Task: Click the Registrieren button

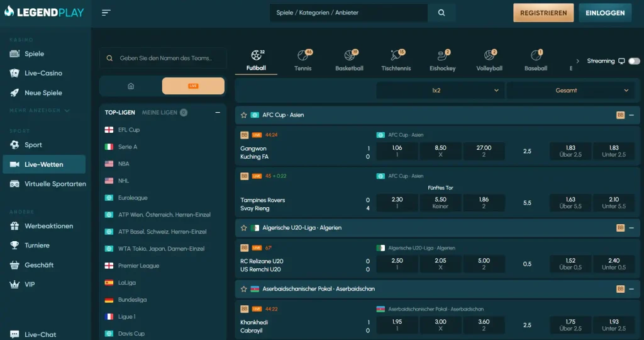Action: tap(543, 13)
